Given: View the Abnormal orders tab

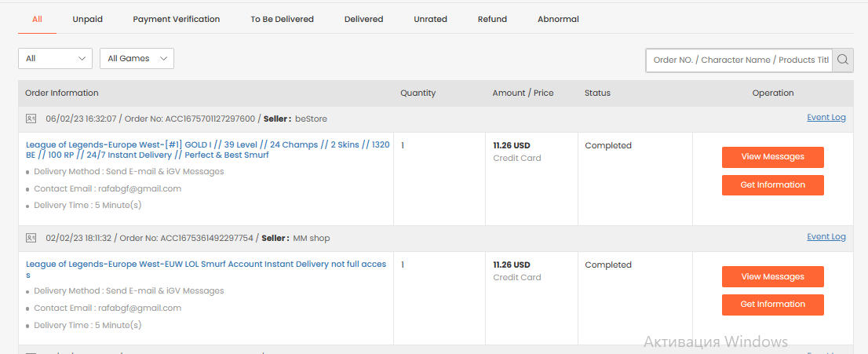Looking at the screenshot, I should tap(558, 19).
